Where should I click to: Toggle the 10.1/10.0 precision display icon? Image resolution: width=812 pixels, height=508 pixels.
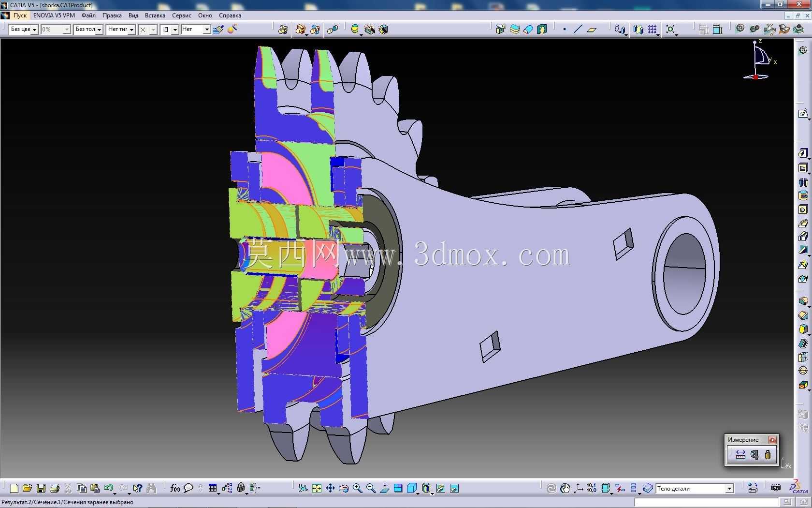[x=592, y=488]
